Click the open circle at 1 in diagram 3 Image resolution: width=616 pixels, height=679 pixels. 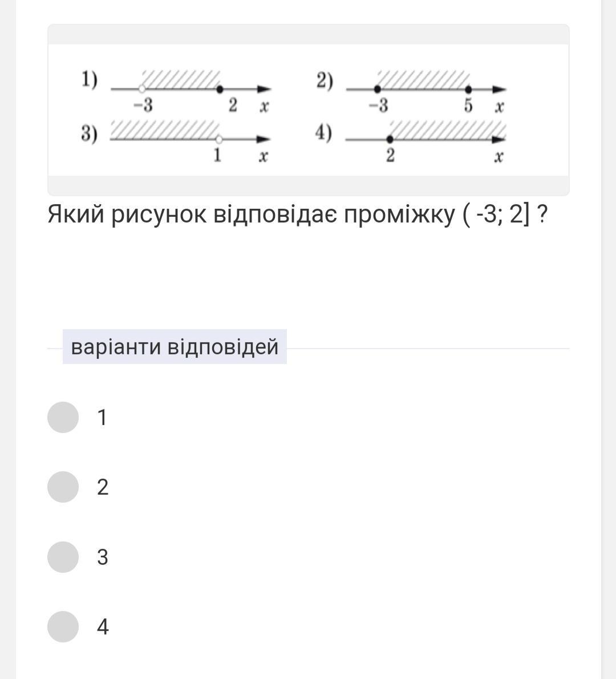[219, 139]
